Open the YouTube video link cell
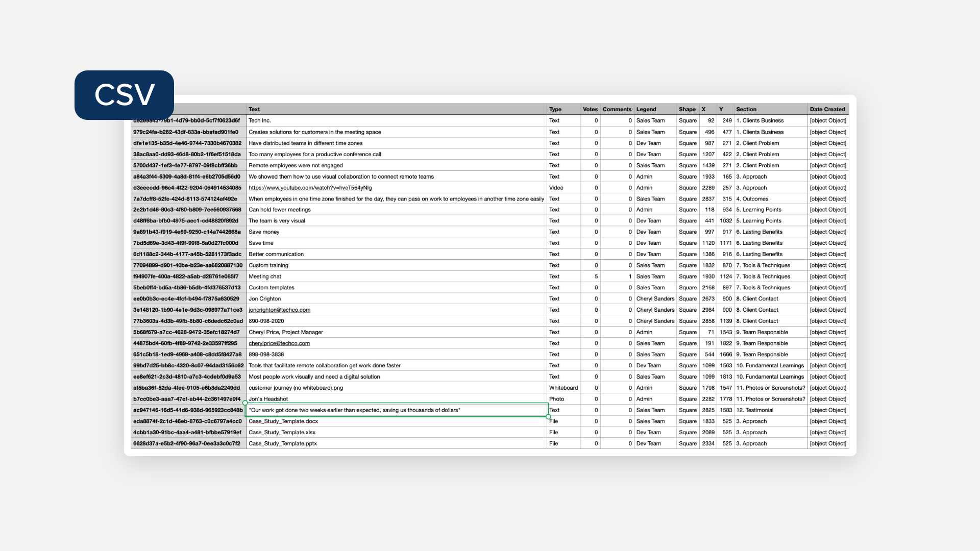Screen dimensions: 980x551 coord(397,188)
